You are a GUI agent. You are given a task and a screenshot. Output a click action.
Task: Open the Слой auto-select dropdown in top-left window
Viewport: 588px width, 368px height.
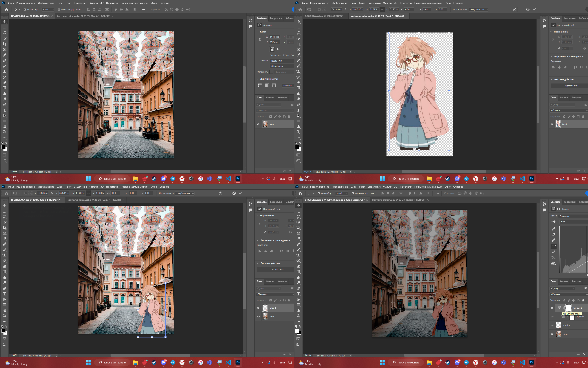click(x=48, y=10)
